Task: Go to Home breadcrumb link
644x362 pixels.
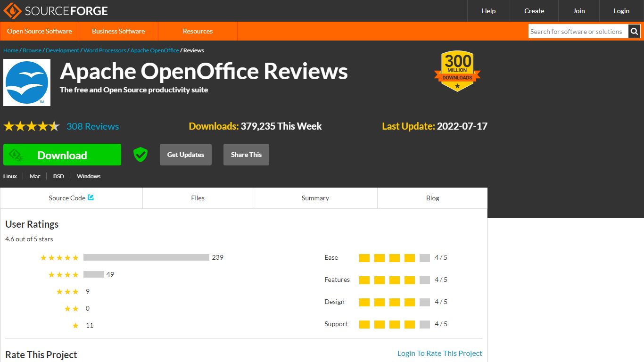Action: point(11,50)
